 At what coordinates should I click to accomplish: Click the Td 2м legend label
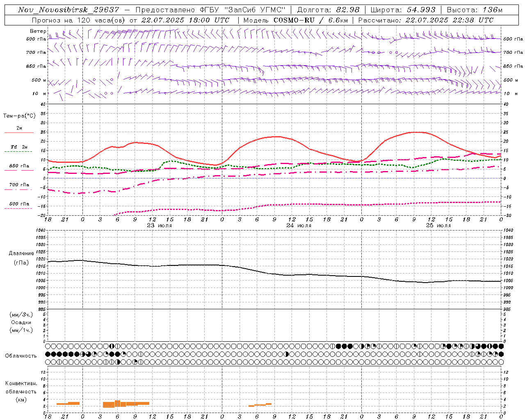click(x=19, y=147)
